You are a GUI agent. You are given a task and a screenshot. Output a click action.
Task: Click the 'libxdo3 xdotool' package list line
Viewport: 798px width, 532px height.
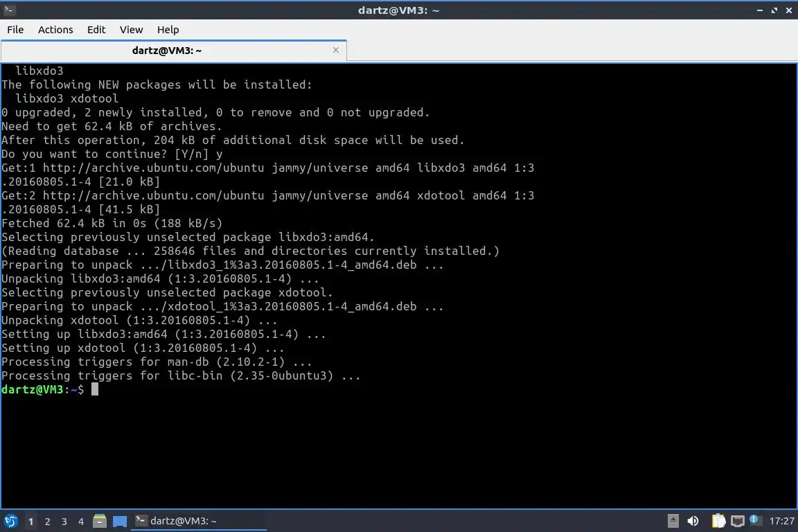[x=66, y=98]
